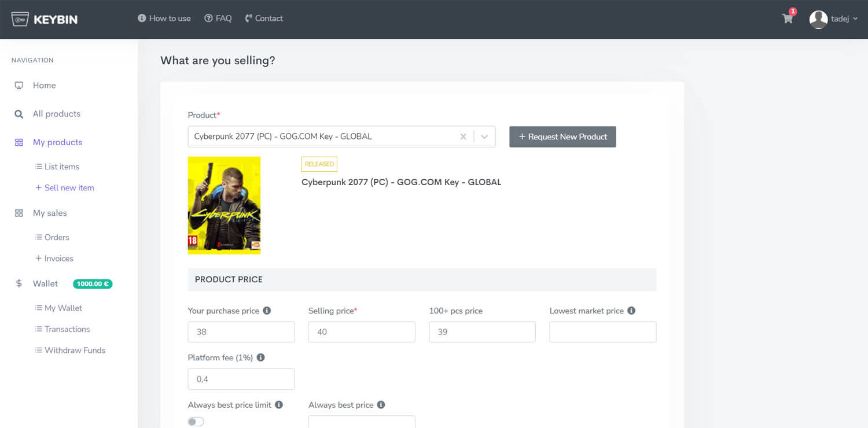Open the Home navigation icon
868x428 pixels.
click(19, 85)
